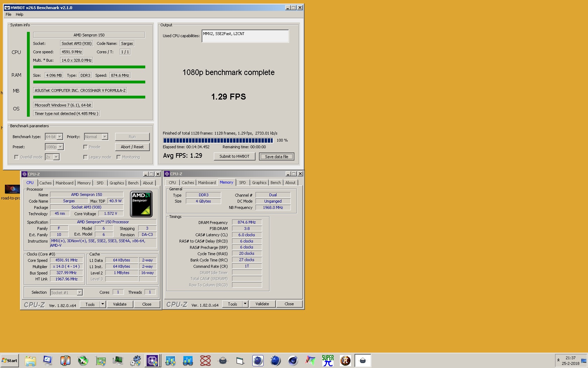Screen dimensions: 588x368
Task: Open Memory tab in left CPU-Z window
Action: point(84,183)
